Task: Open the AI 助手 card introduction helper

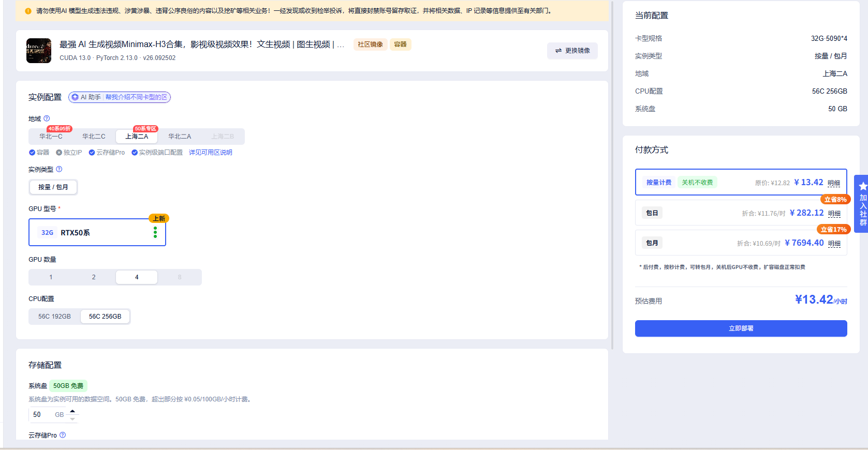Action: pos(120,97)
